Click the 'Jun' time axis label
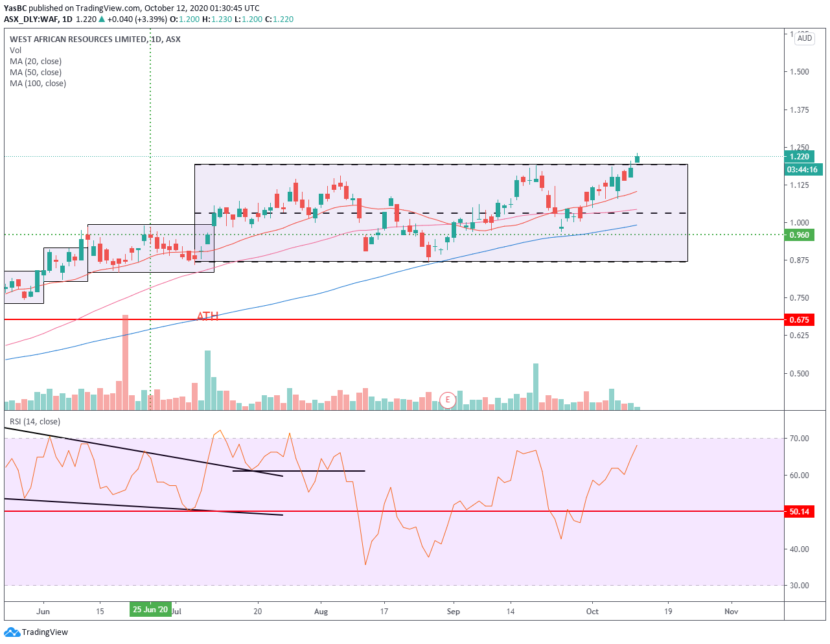 (x=43, y=611)
